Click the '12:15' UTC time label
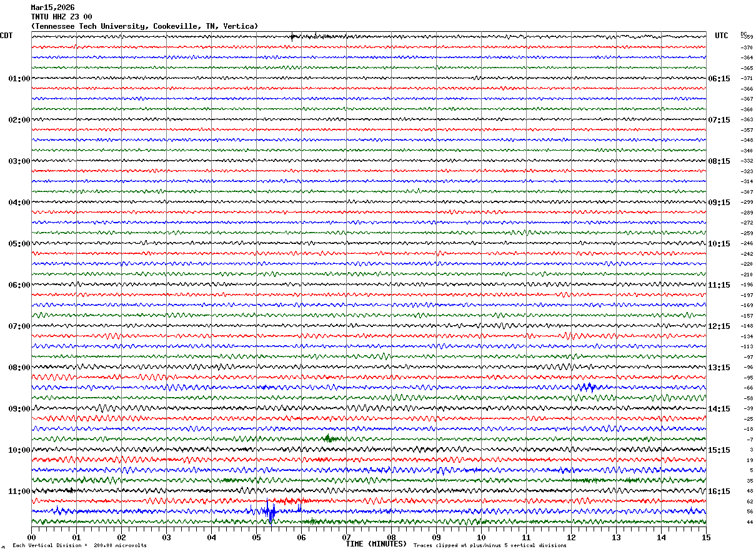Viewport: 756px width, 554px height. [x=719, y=326]
